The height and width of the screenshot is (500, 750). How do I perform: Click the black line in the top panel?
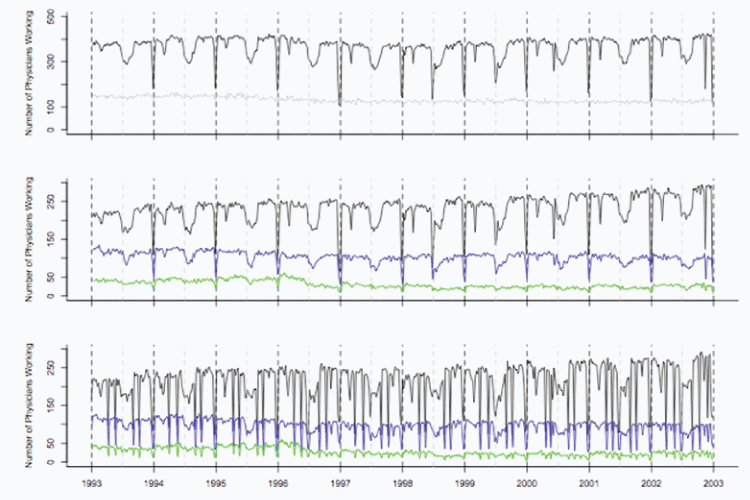(x=250, y=39)
